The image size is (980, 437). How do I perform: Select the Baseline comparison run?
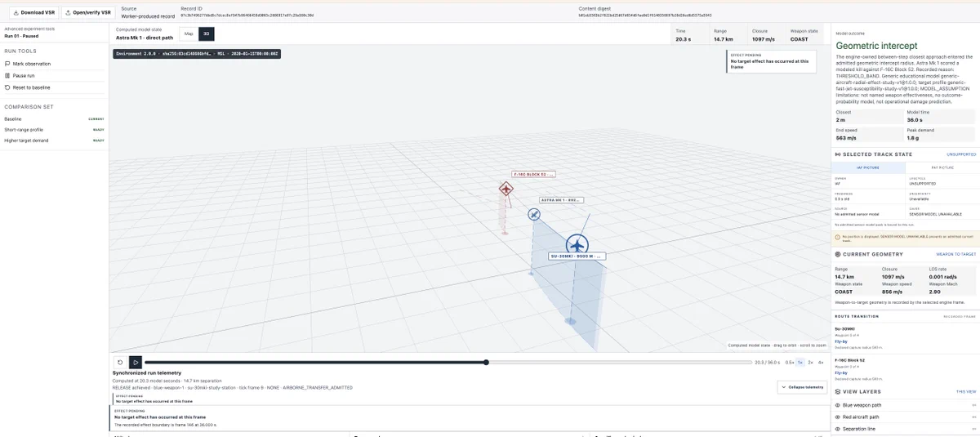[55, 119]
